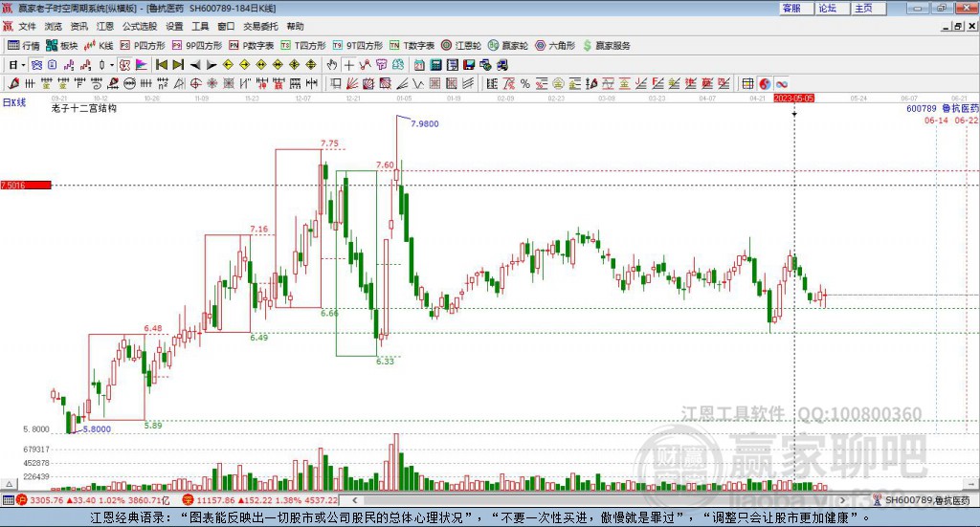Click the red 7.5016 price marker
The image size is (980, 527).
[26, 185]
